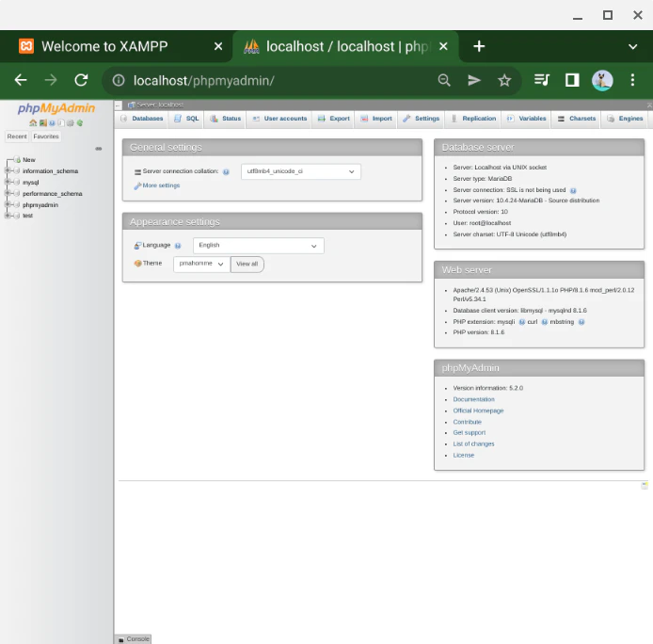Screen dimensions: 653x644
Task: Switch to Welcome to XAMPP browser tab
Action: click(104, 46)
